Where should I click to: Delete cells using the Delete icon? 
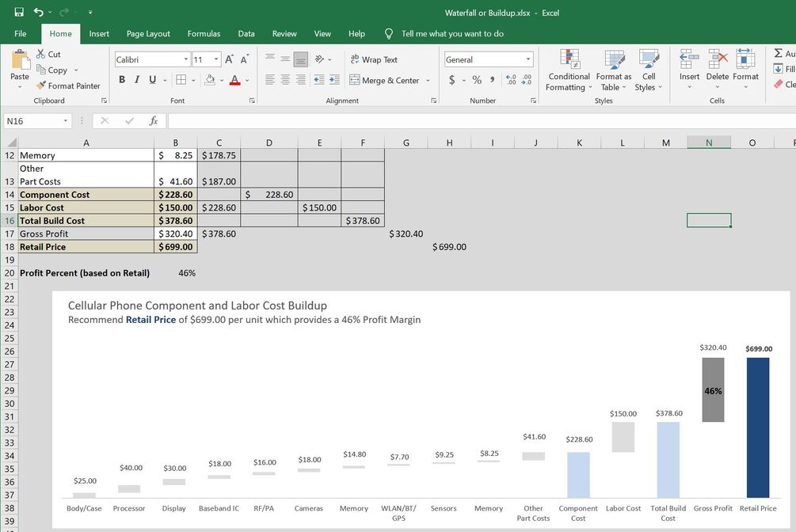(x=718, y=59)
